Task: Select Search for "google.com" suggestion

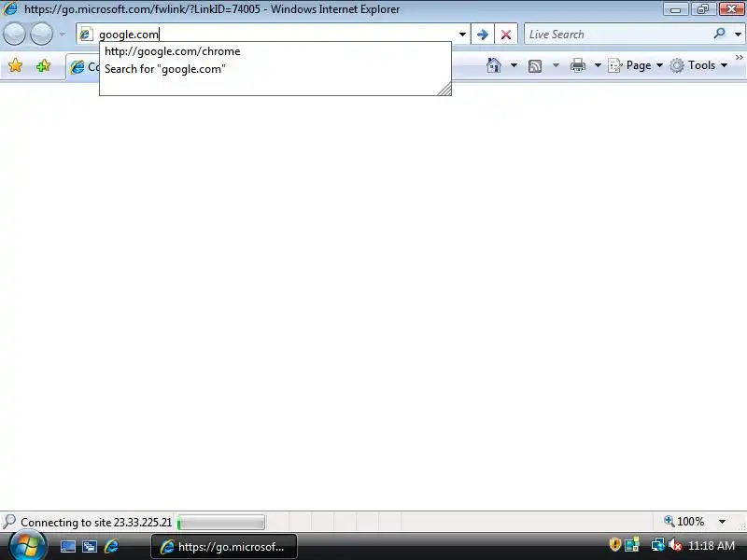Action: [275, 69]
